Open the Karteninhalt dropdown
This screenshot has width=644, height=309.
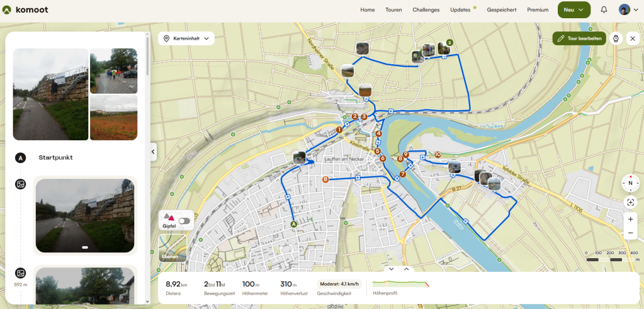[x=186, y=38]
